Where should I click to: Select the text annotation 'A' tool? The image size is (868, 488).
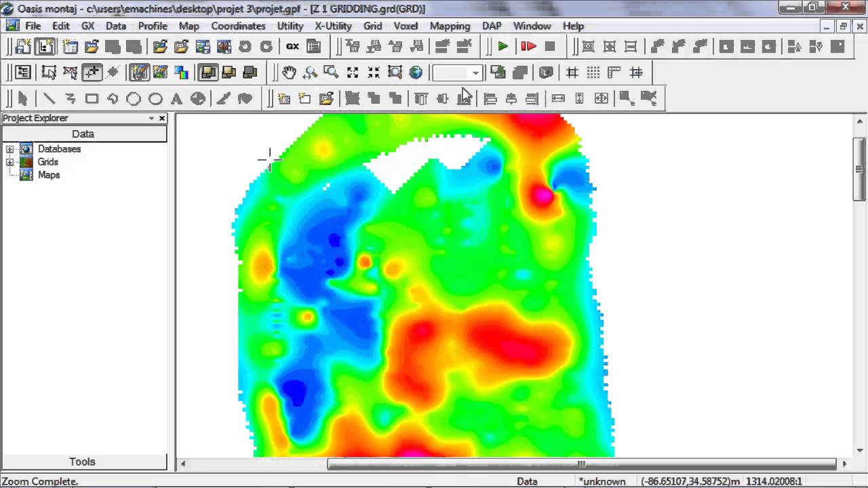(x=176, y=99)
